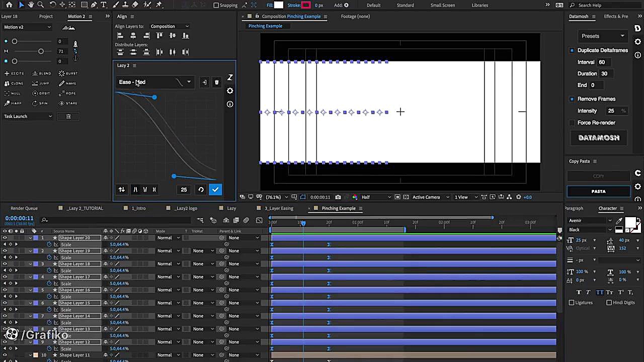
Task: Open the Task Launch dropdown
Action: 28,116
